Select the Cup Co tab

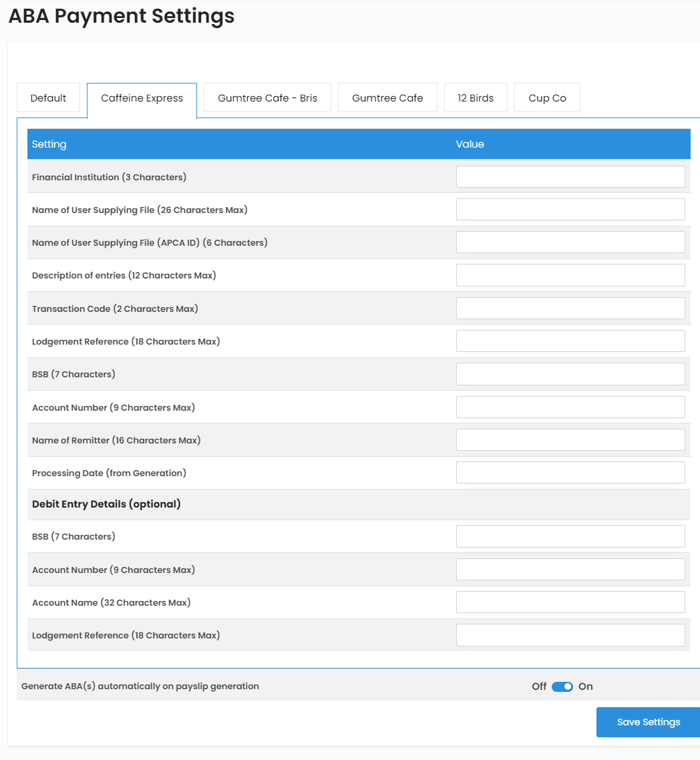point(547,98)
